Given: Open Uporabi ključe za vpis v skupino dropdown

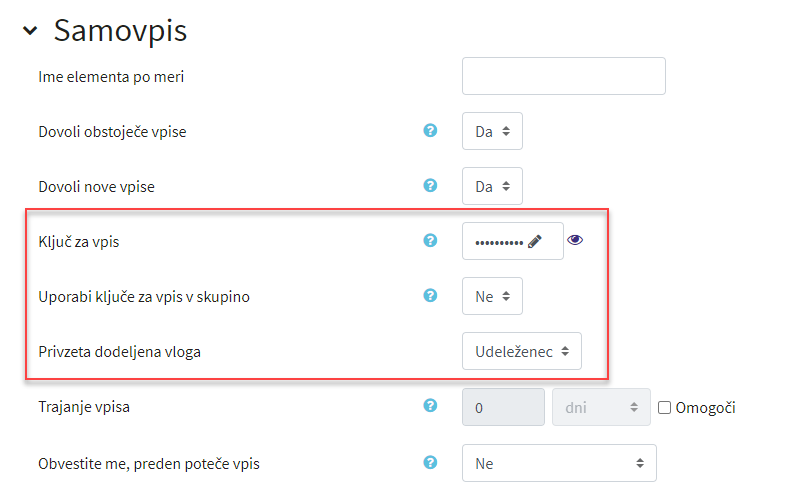Looking at the screenshot, I should (x=492, y=296).
